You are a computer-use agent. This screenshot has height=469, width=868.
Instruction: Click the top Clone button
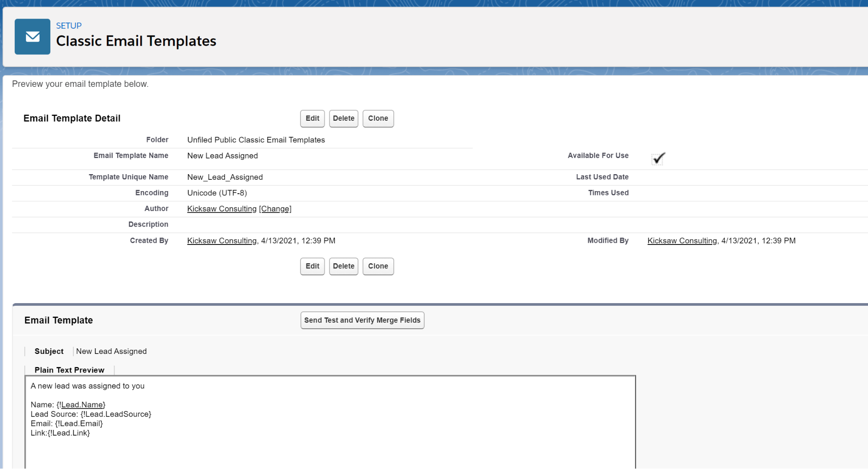tap(378, 119)
